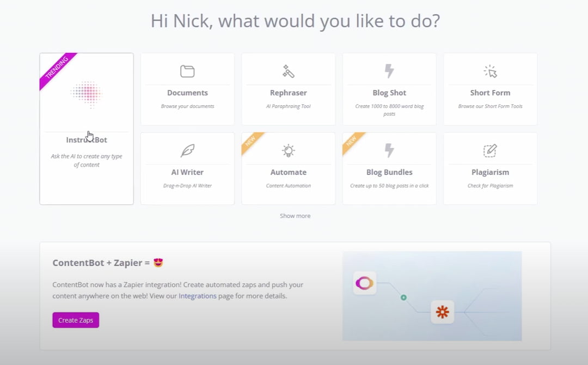
Task: Click the Zapier integration illustration image
Action: coord(432,296)
